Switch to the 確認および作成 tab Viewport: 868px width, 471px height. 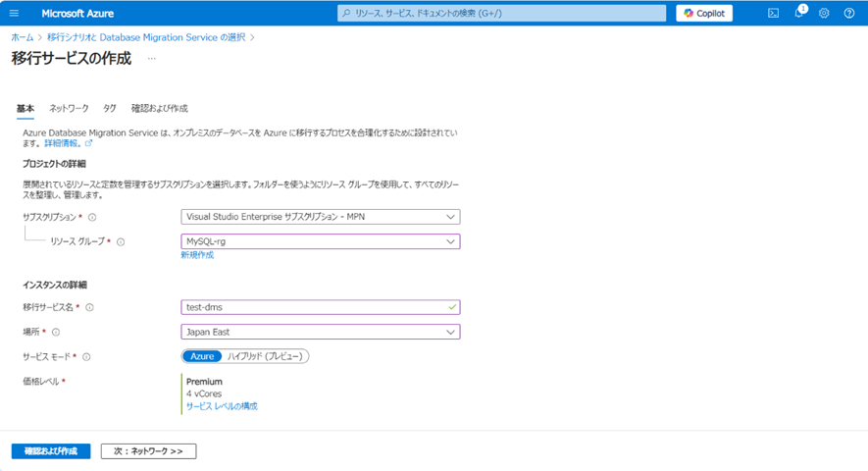point(159,108)
